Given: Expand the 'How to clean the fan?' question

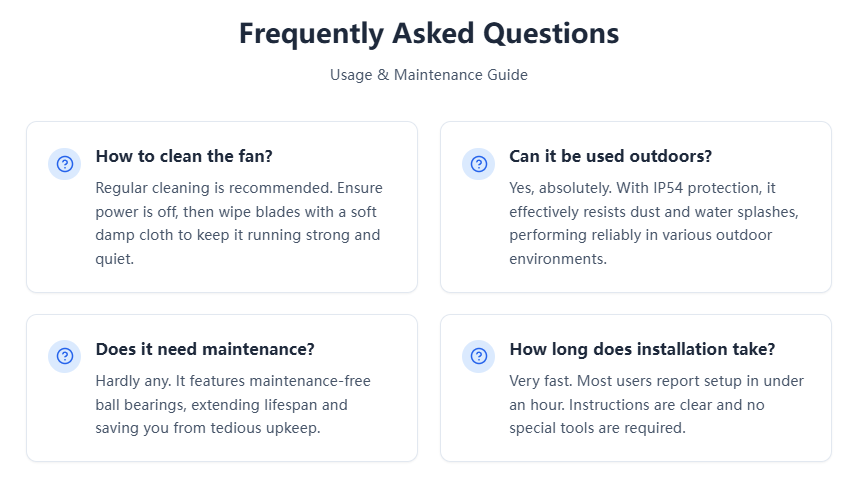Looking at the screenshot, I should (x=184, y=156).
